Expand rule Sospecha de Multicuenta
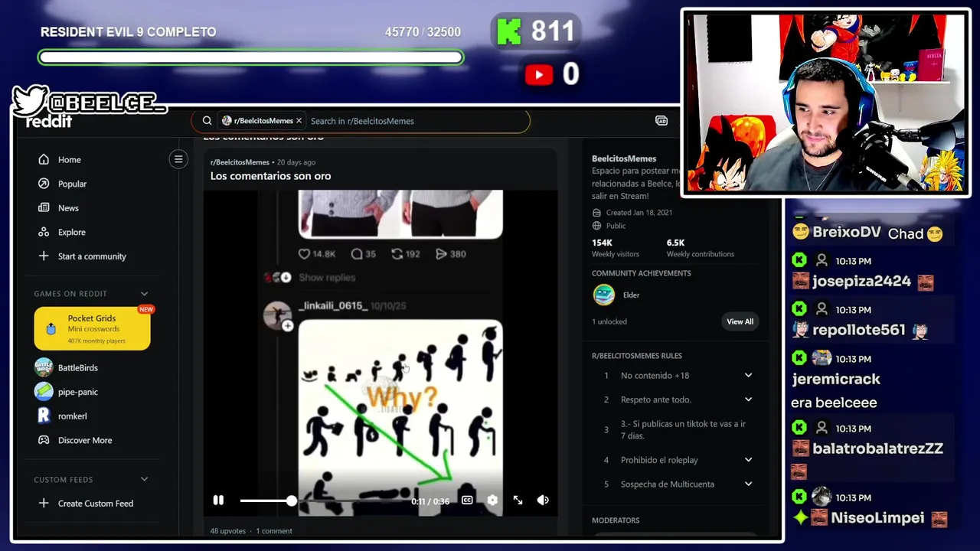 [x=748, y=484]
